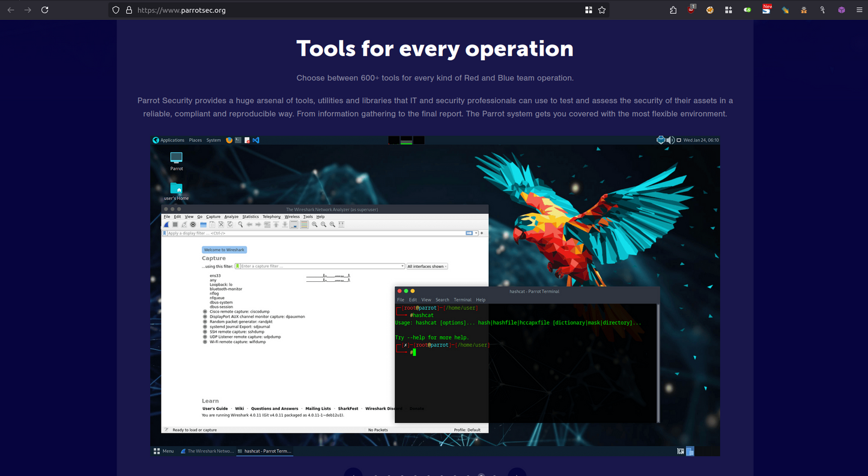Image resolution: width=868 pixels, height=476 pixels.
Task: Bookmark the page with the star icon
Action: click(601, 10)
